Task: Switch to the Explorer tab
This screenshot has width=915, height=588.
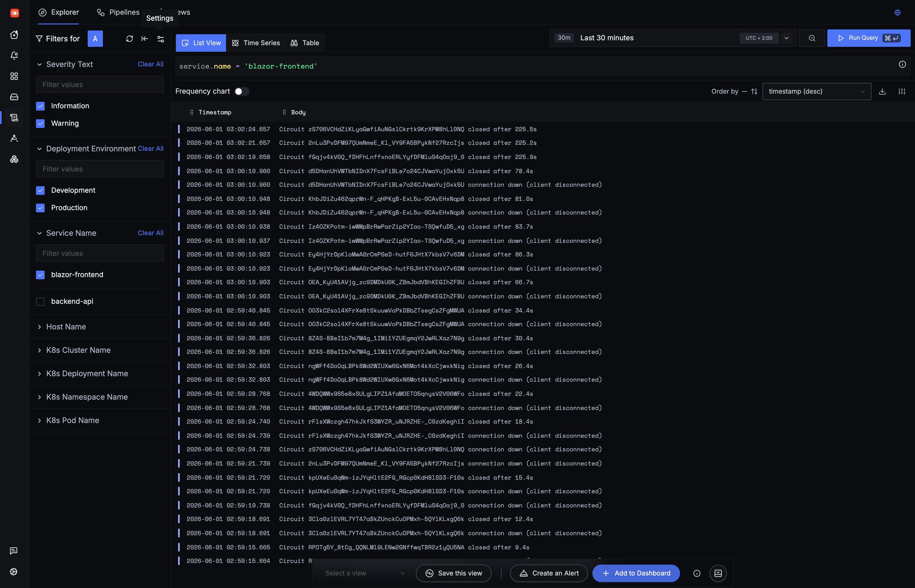Action: [59, 12]
